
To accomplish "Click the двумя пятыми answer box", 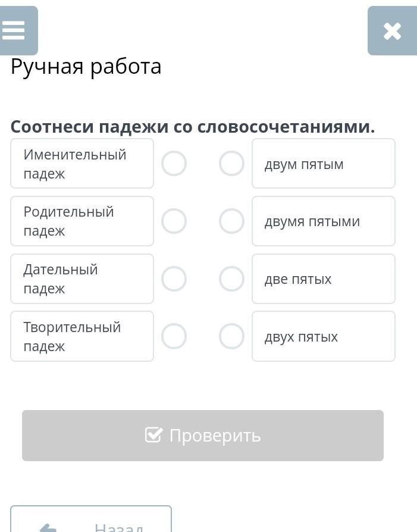I will point(324,221).
